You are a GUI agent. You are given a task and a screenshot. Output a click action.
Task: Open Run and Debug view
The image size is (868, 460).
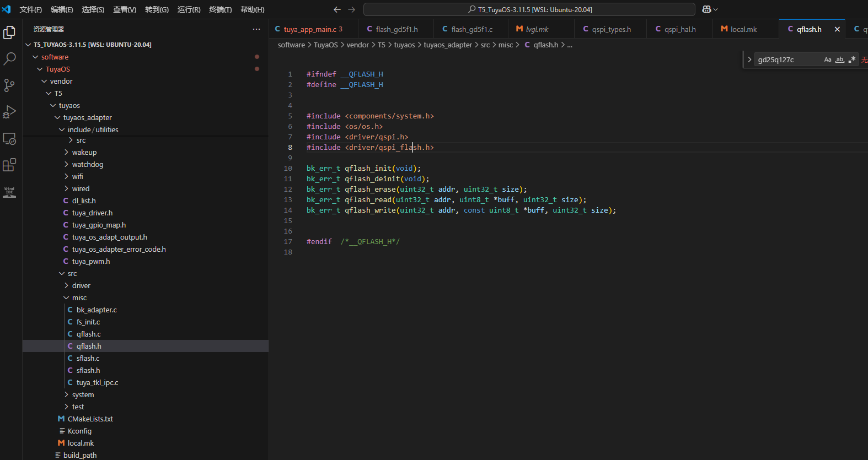(x=9, y=112)
